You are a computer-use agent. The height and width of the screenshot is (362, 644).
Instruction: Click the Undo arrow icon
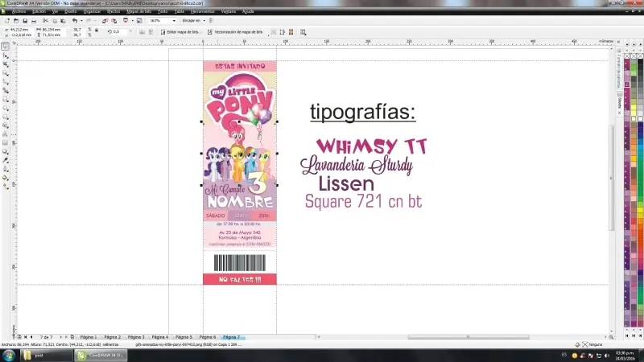coord(75,21)
